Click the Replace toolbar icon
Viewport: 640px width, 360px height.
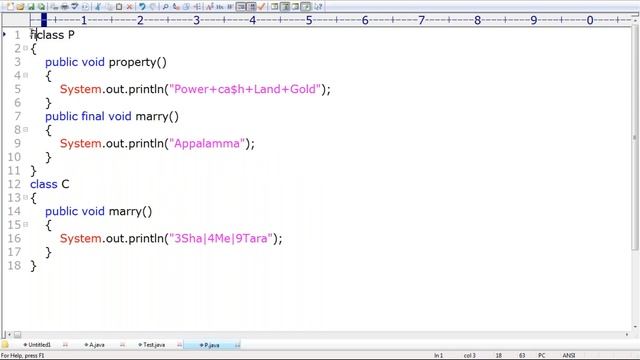[176, 7]
